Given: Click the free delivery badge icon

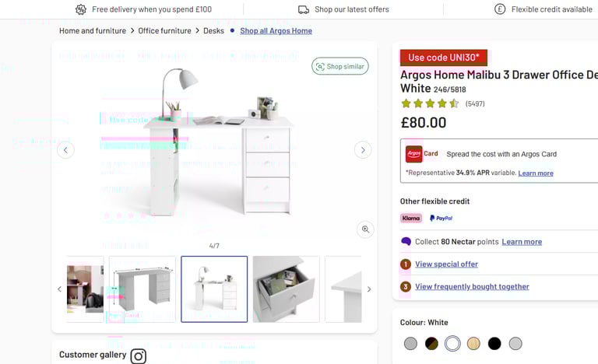Looking at the screenshot, I should tap(81, 9).
